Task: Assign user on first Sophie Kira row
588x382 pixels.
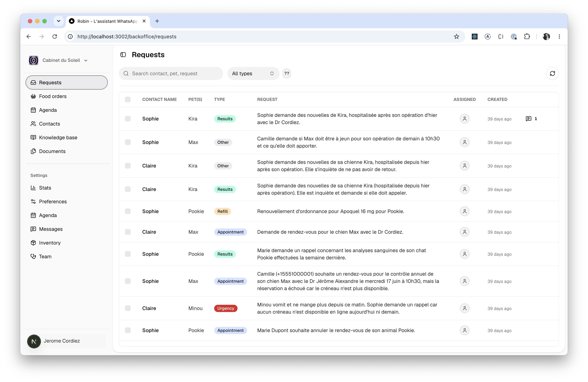Action: [465, 119]
